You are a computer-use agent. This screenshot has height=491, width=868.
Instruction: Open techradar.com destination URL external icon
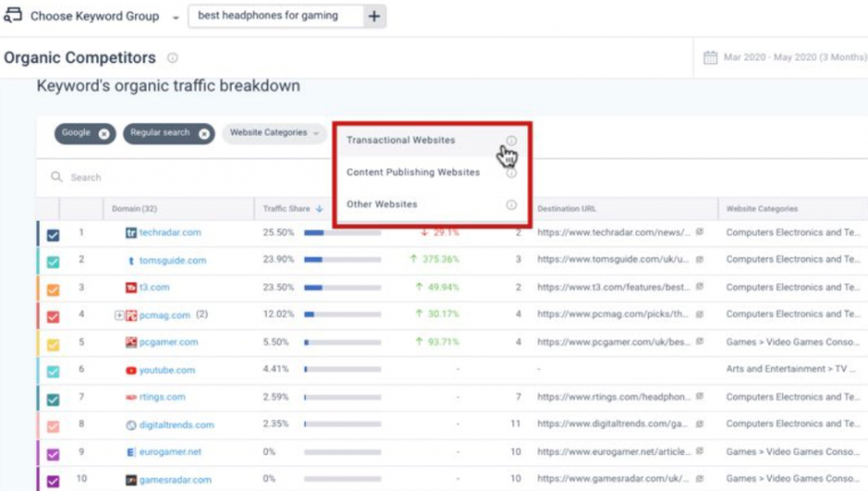[700, 232]
